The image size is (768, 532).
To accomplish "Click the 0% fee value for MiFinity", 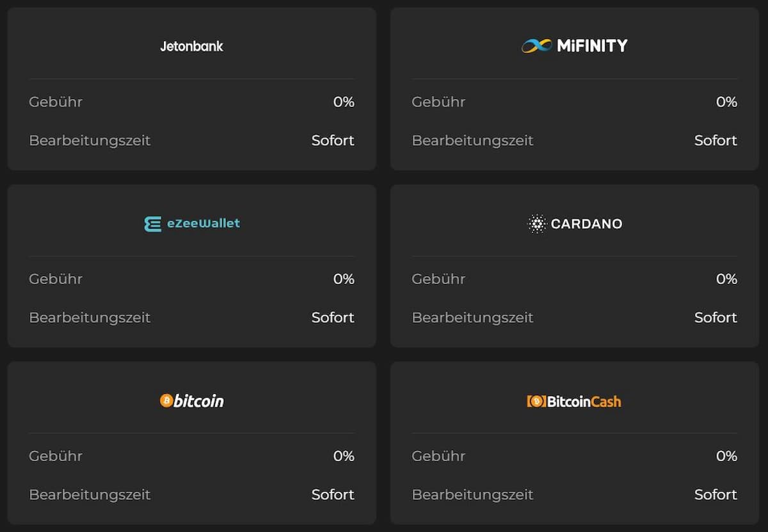I will (726, 102).
